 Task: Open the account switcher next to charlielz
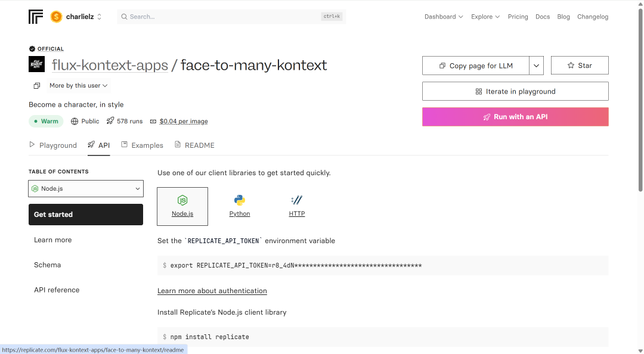99,17
